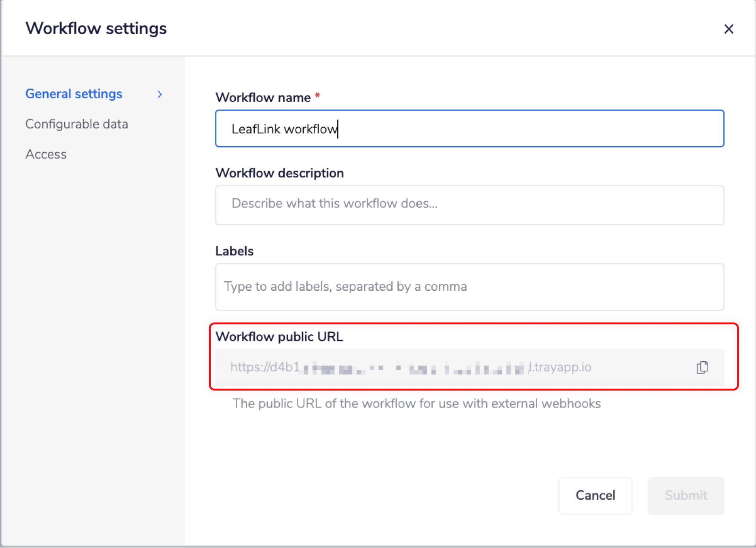Viewport: 756px width, 548px height.
Task: Open the Configurable data section
Action: click(77, 124)
